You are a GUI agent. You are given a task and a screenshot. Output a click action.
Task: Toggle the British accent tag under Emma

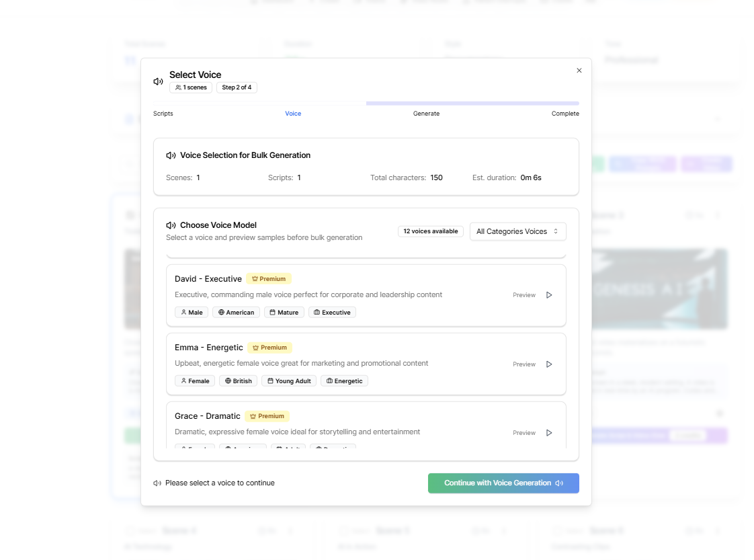[x=238, y=381]
